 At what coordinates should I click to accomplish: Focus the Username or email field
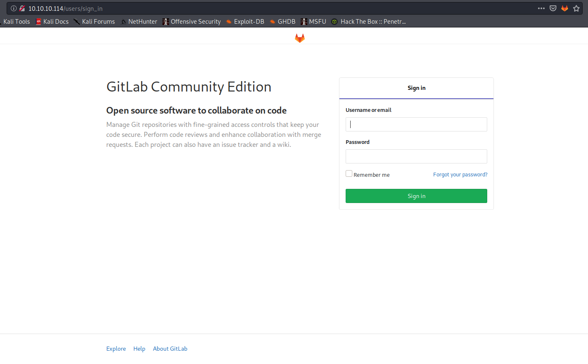(416, 124)
